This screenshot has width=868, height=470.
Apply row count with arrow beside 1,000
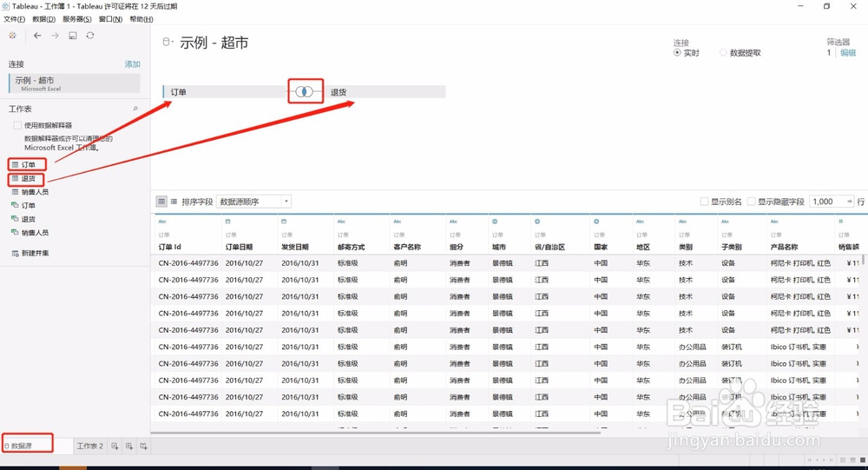849,202
